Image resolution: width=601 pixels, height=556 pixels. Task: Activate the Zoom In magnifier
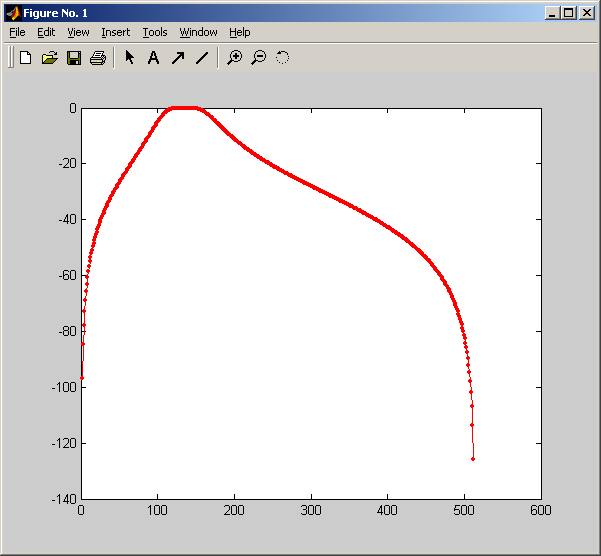[234, 58]
